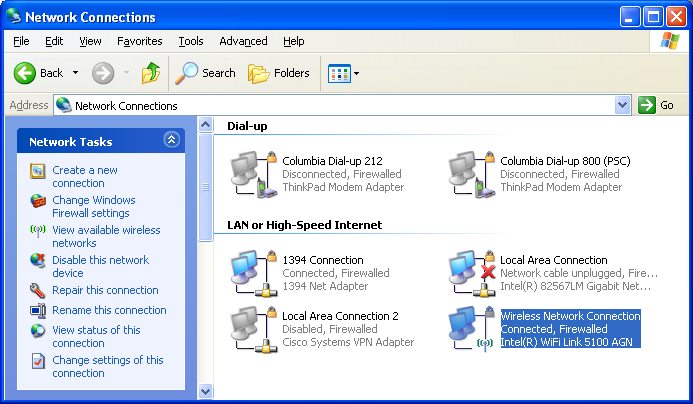Screen dimensions: 693x404
Task: Click Change settings of this connection link
Action: pos(108,366)
